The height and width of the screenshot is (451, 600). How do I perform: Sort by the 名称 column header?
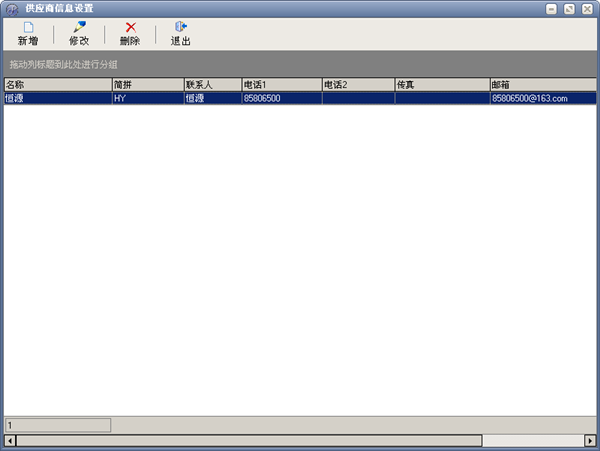(x=57, y=85)
